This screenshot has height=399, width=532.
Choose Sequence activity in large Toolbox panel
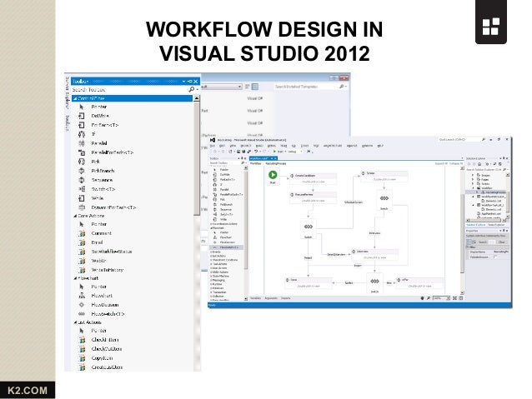pyautogui.click(x=102, y=180)
